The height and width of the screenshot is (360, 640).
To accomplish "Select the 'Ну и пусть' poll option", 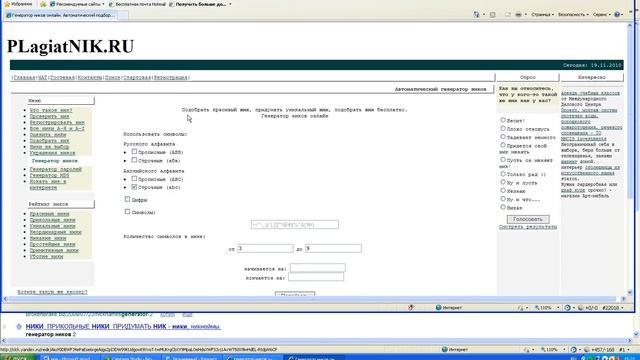I will [x=503, y=182].
